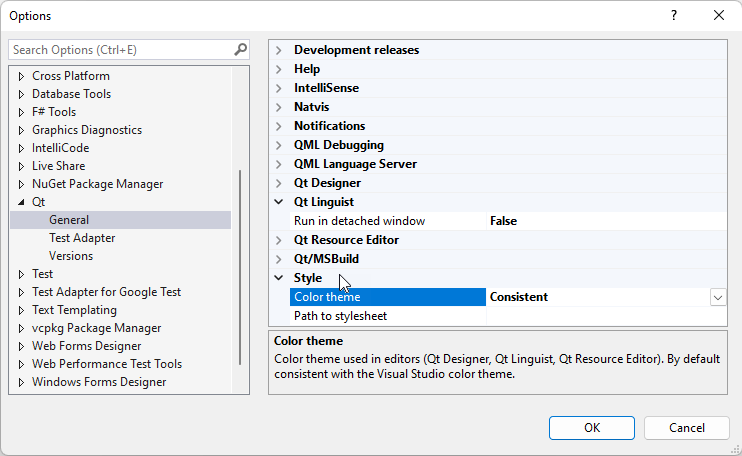Expand the Qt Designer category chevron
This screenshot has width=742, height=456.
(x=279, y=183)
